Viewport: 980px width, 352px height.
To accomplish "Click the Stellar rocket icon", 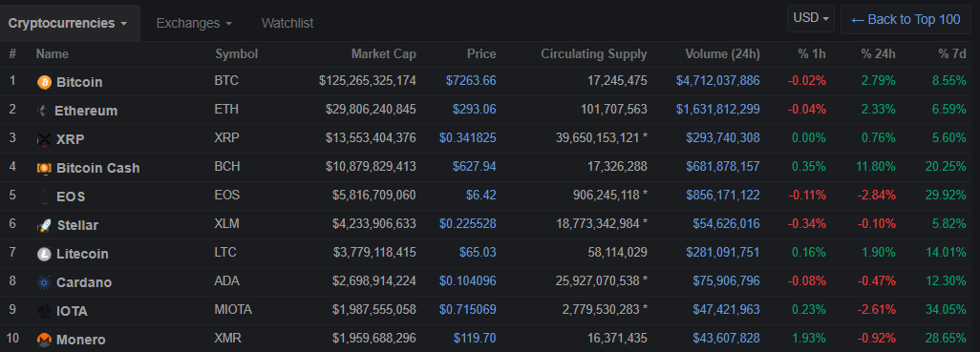I will [44, 225].
